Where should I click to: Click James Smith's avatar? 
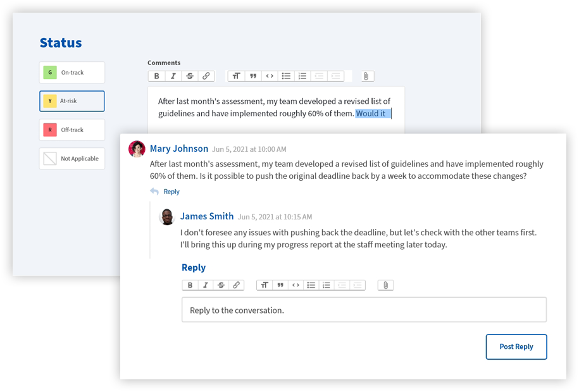(x=167, y=217)
